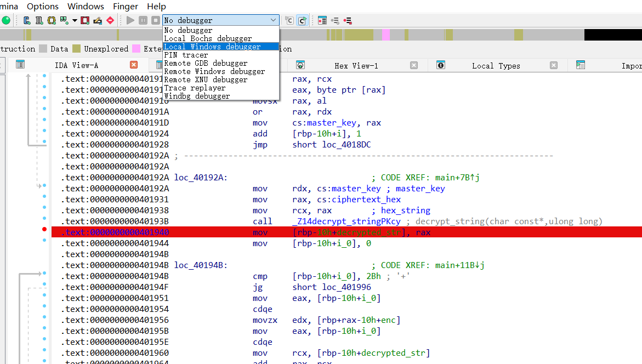642x364 pixels.
Task: Start the process with the green play icon
Action: (130, 20)
